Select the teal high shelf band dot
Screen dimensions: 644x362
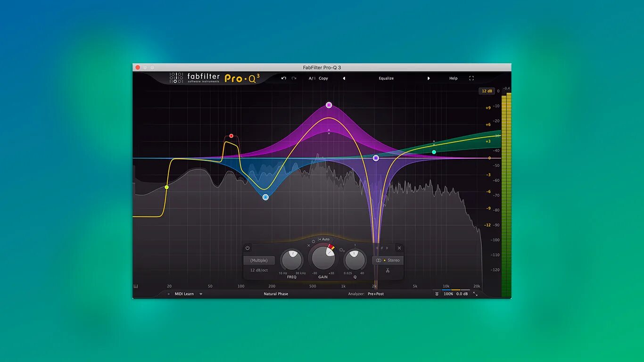tap(434, 152)
